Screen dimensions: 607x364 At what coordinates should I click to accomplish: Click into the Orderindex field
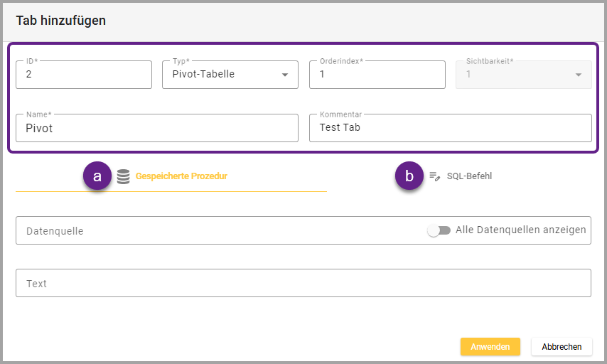(x=377, y=75)
